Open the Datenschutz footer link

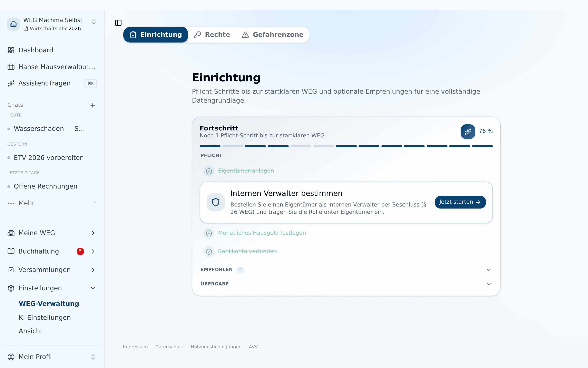click(169, 347)
